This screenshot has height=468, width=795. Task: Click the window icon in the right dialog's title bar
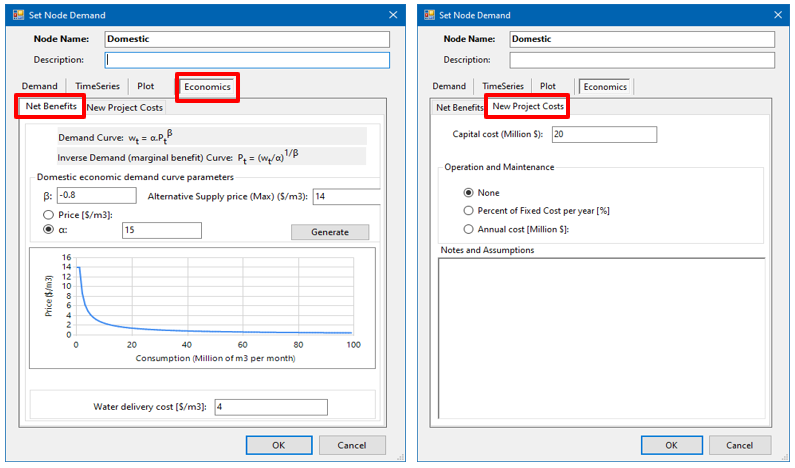click(429, 15)
